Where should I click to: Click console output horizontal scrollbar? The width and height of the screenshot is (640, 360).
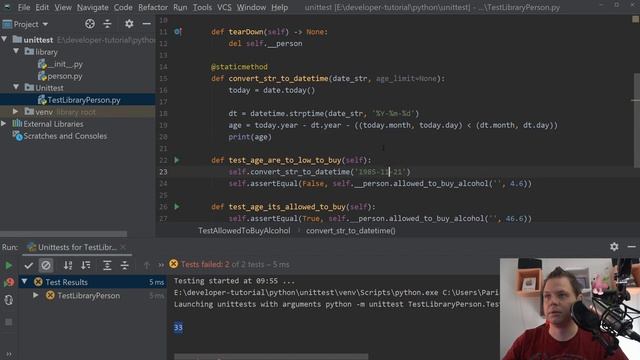271,357
